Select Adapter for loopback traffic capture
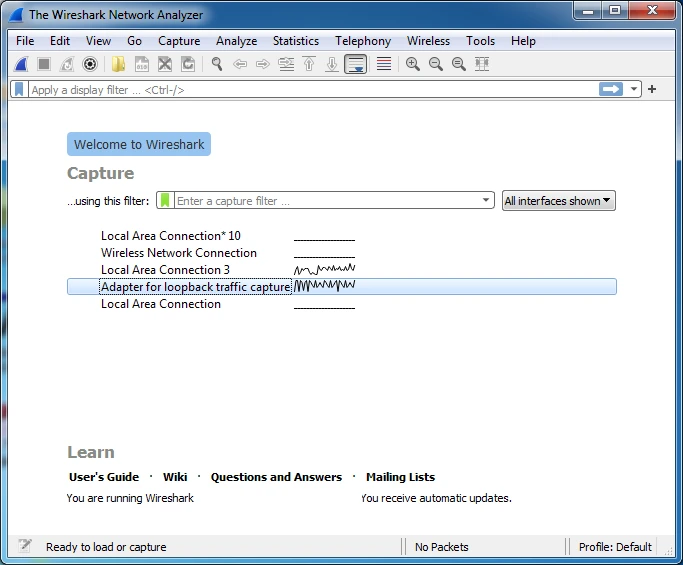 tap(342, 287)
